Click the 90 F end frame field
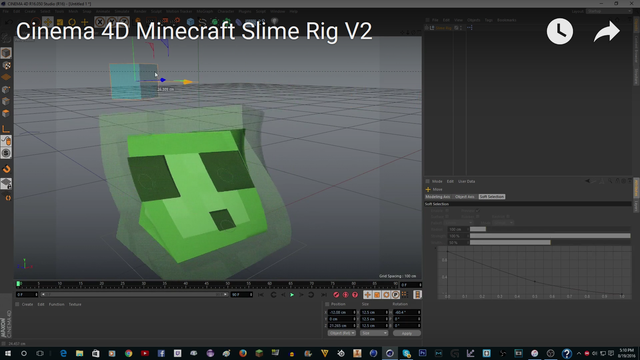The image size is (640, 360). pos(242,295)
